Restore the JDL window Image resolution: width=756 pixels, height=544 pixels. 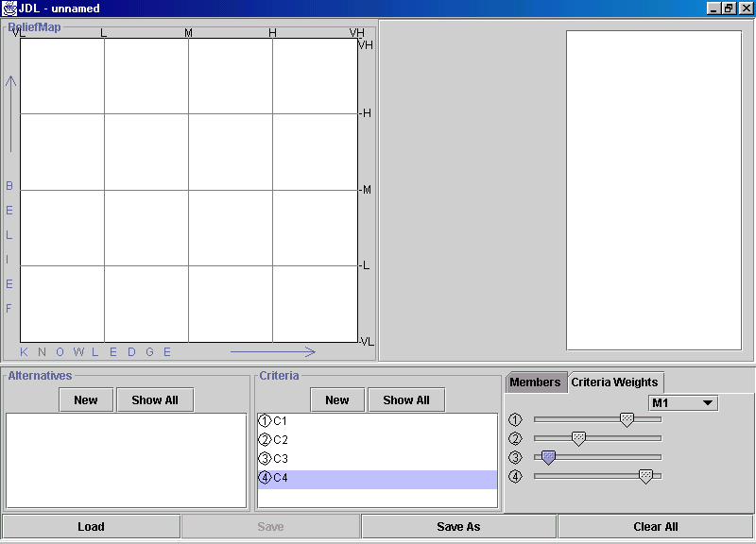729,8
